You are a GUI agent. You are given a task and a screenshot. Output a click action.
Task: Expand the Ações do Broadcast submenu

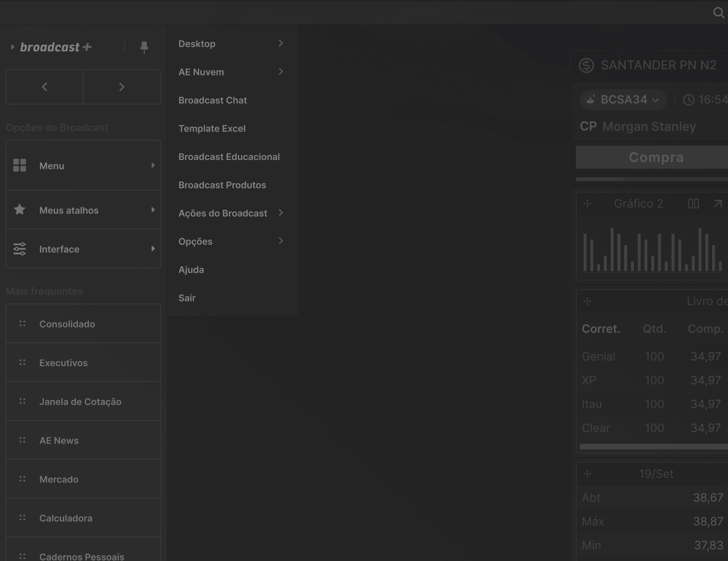(280, 213)
